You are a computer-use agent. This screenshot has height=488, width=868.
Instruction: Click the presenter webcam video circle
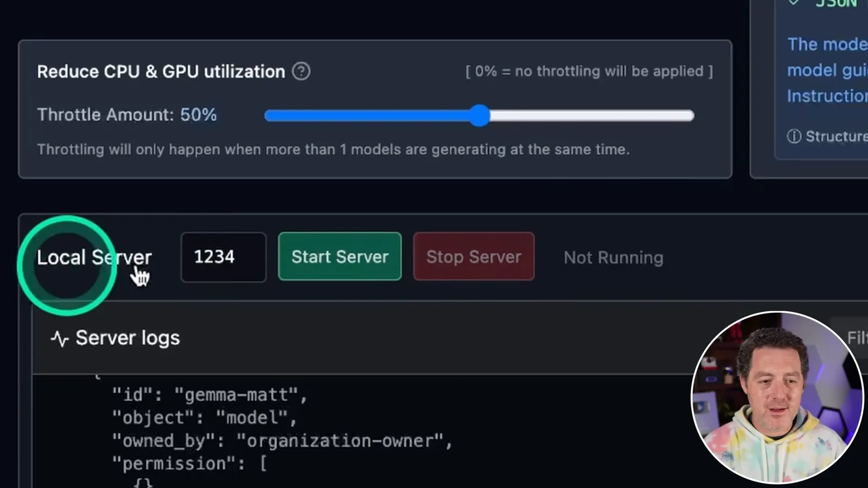click(x=777, y=397)
